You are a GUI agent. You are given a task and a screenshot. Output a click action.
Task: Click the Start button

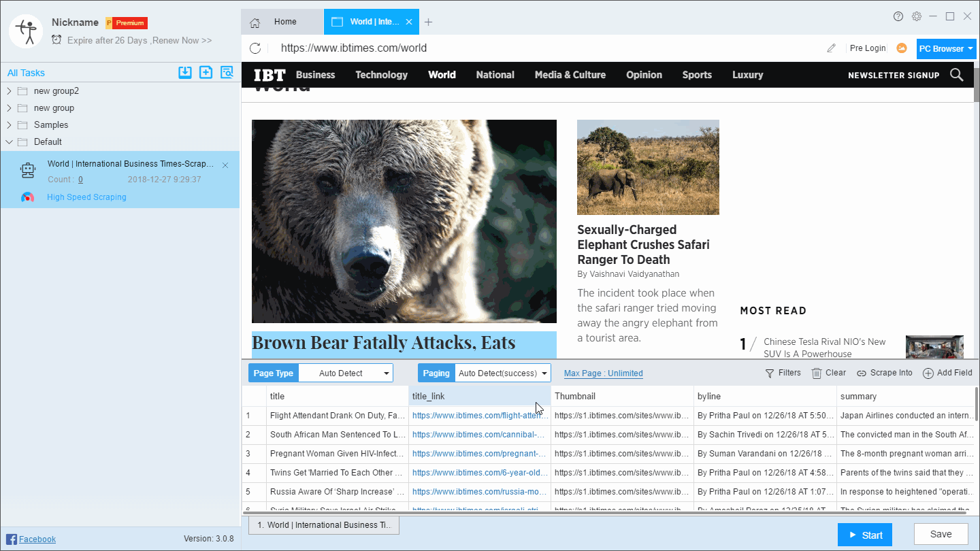(865, 535)
